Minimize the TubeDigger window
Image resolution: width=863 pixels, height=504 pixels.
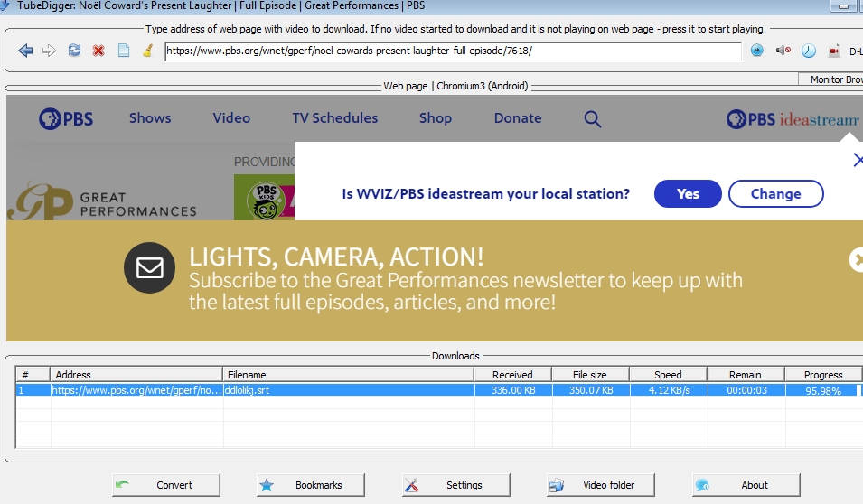tap(842, 6)
